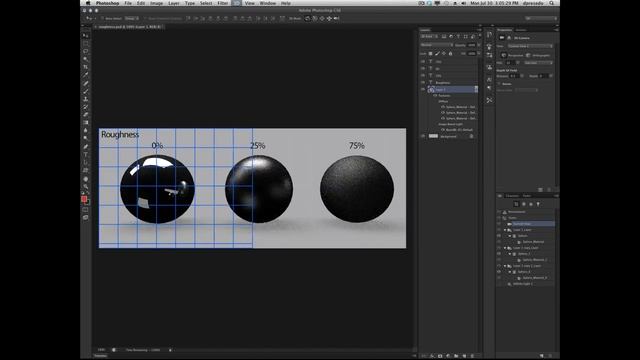
Task: Choose the 3D Rotate mode icon
Action: [x=307, y=18]
